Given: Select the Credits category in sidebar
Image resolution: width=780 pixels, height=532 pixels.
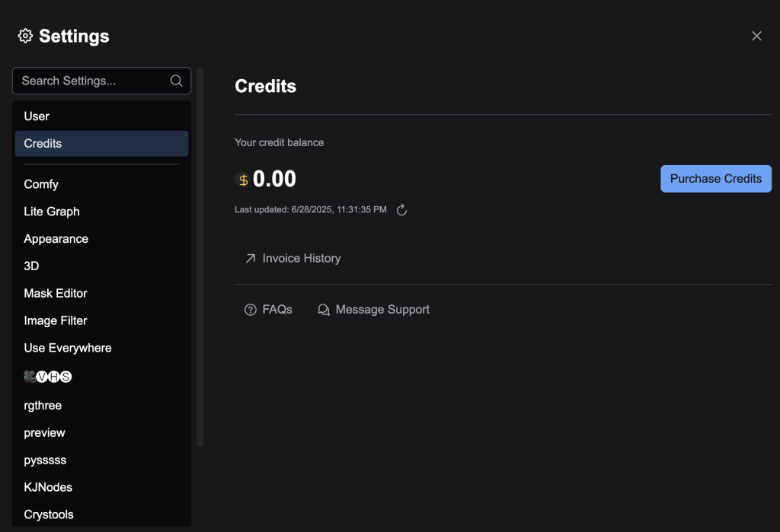Looking at the screenshot, I should tap(101, 143).
